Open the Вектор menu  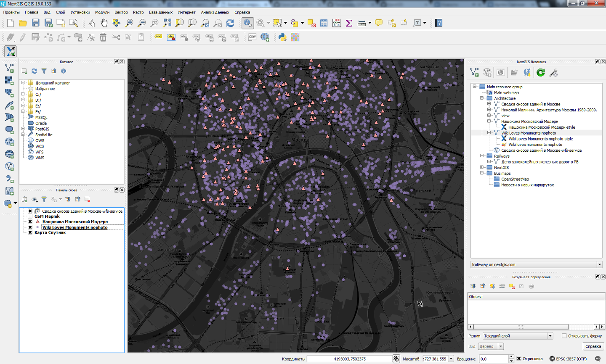pyautogui.click(x=121, y=12)
